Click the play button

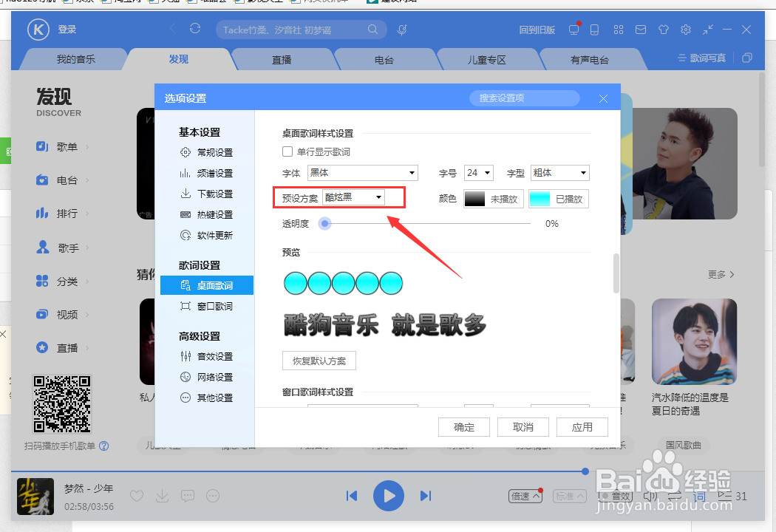[x=389, y=495]
